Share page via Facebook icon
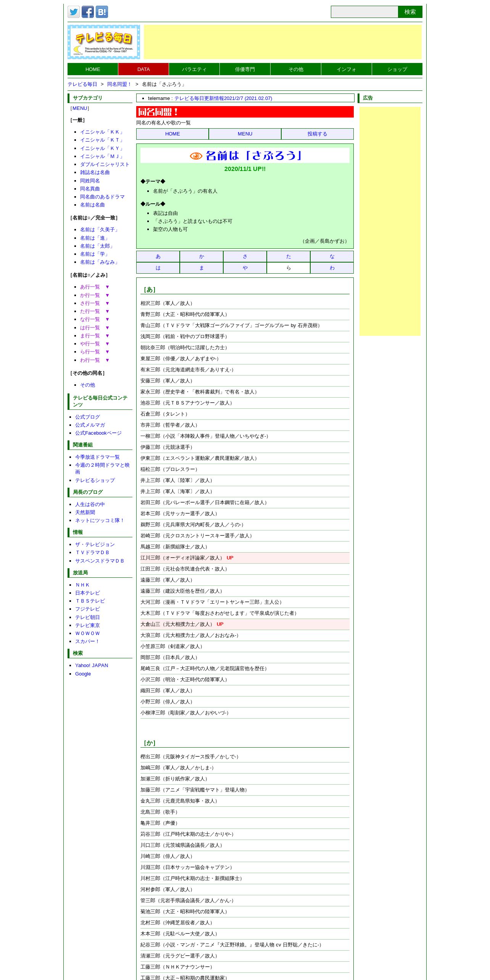Image resolution: width=490 pixels, height=980 pixels. click(x=88, y=12)
